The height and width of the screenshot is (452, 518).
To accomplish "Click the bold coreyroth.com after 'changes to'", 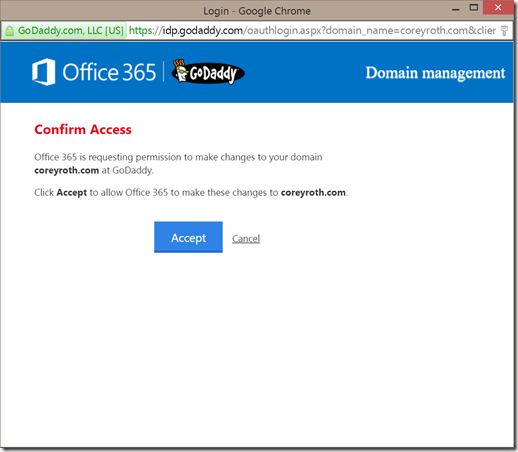I will pyautogui.click(x=313, y=192).
